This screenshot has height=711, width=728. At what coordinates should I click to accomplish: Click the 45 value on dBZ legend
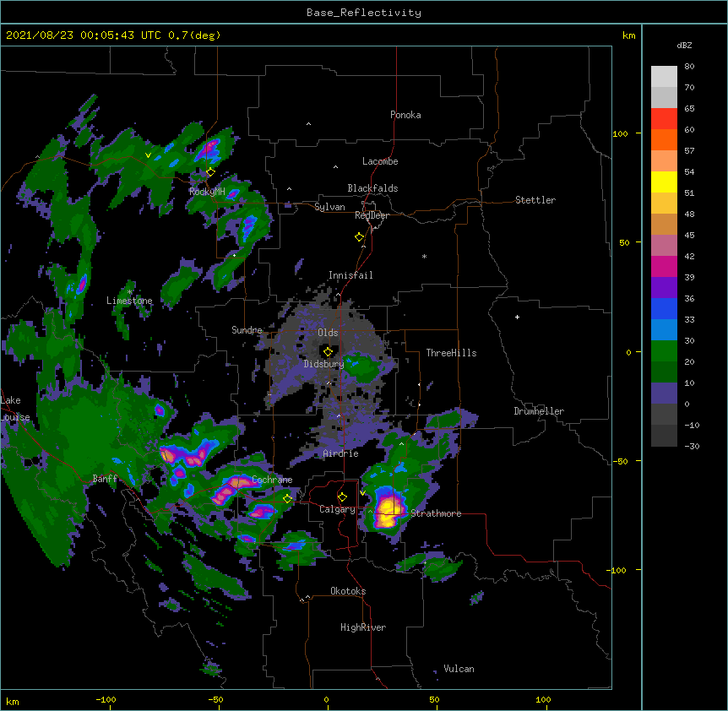[689, 236]
